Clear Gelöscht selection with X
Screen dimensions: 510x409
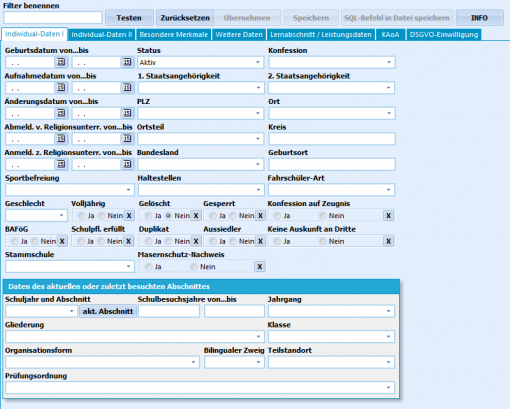[196, 216]
